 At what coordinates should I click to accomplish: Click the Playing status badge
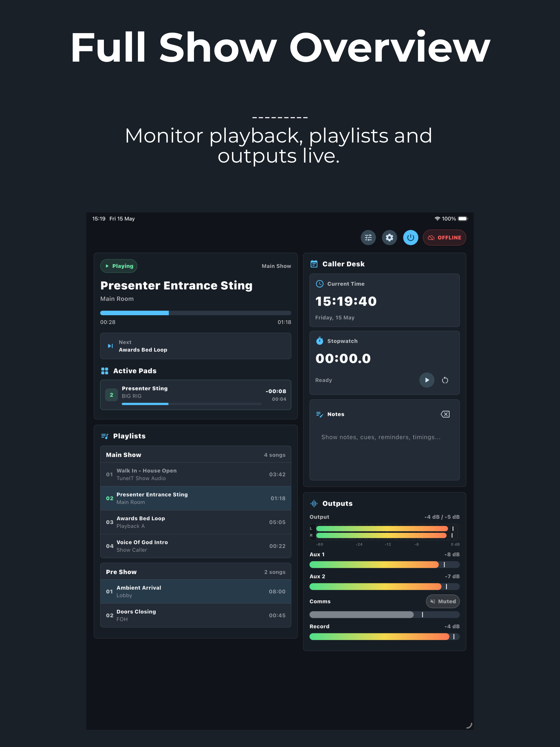pyautogui.click(x=119, y=266)
